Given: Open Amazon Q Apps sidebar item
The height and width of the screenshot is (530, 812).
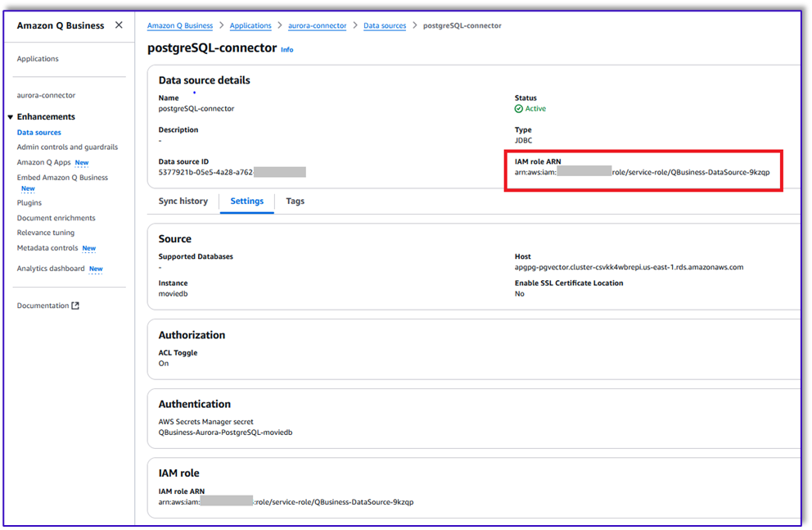Looking at the screenshot, I should pos(43,163).
